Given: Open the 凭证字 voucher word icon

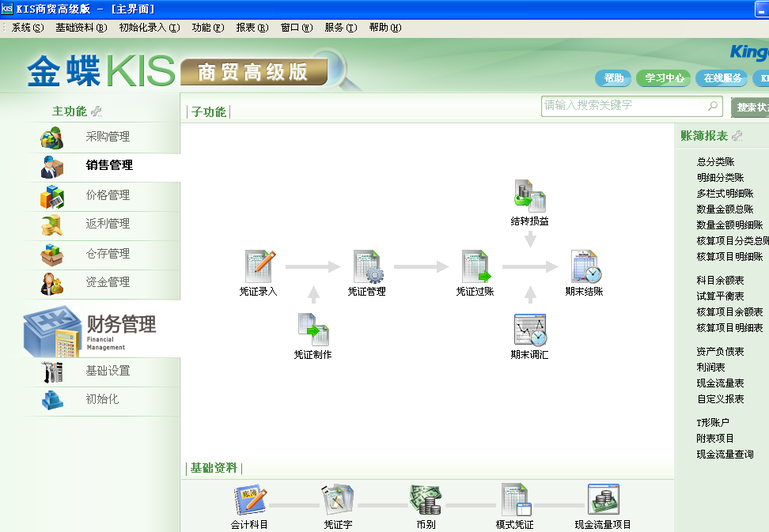Looking at the screenshot, I should pos(337,500).
